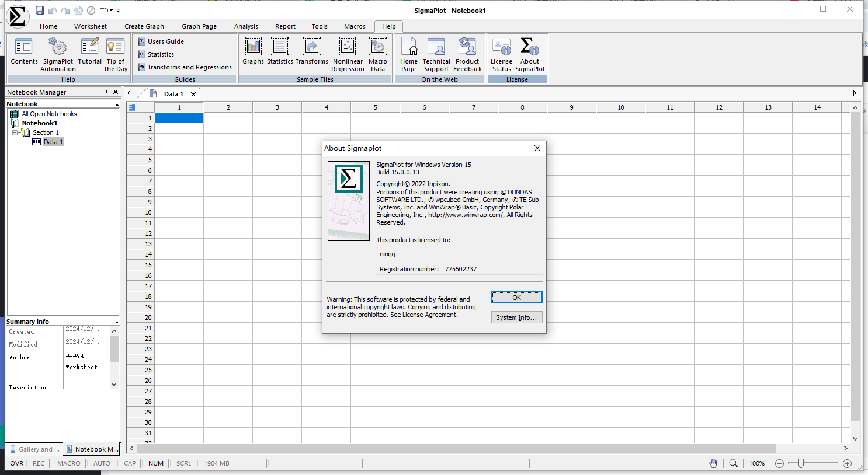The height and width of the screenshot is (475, 868).
Task: Open the Transforms sample files
Action: tap(312, 51)
